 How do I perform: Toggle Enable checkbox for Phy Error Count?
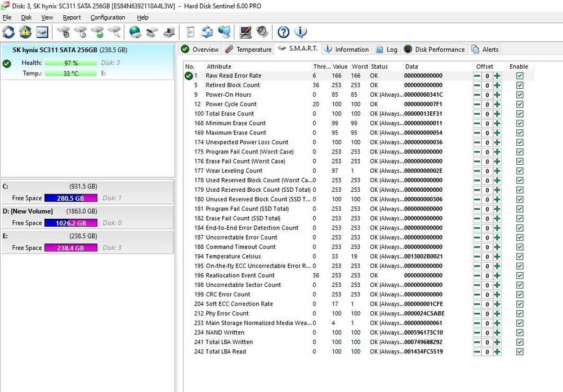click(520, 313)
